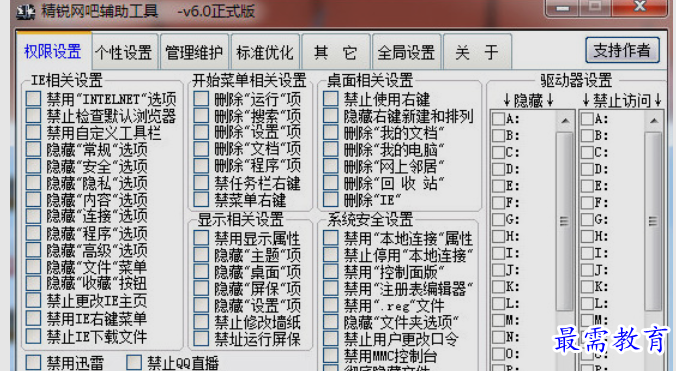Tick 隐藏"文件"菜单
Image resolution: width=676 pixels, height=371 pixels.
tap(33, 266)
